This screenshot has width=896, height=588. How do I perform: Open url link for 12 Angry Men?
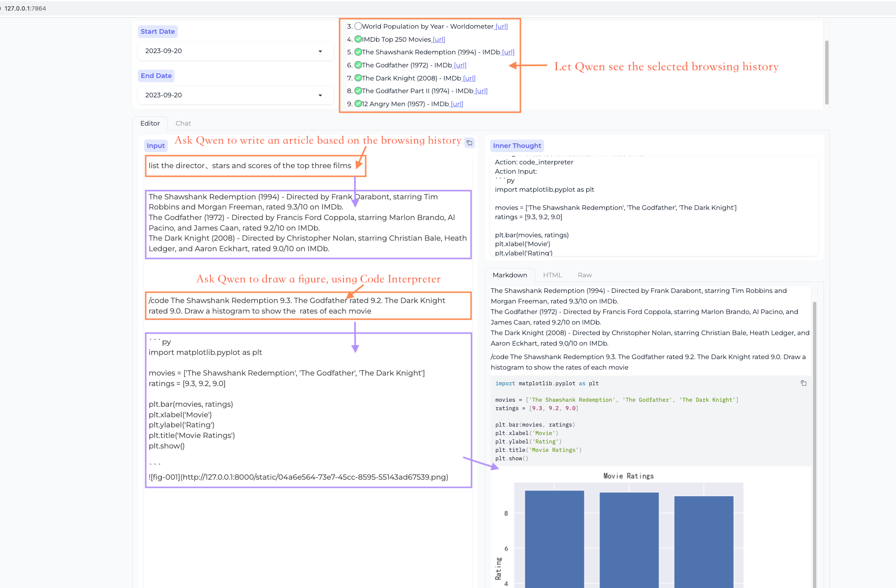click(x=457, y=104)
